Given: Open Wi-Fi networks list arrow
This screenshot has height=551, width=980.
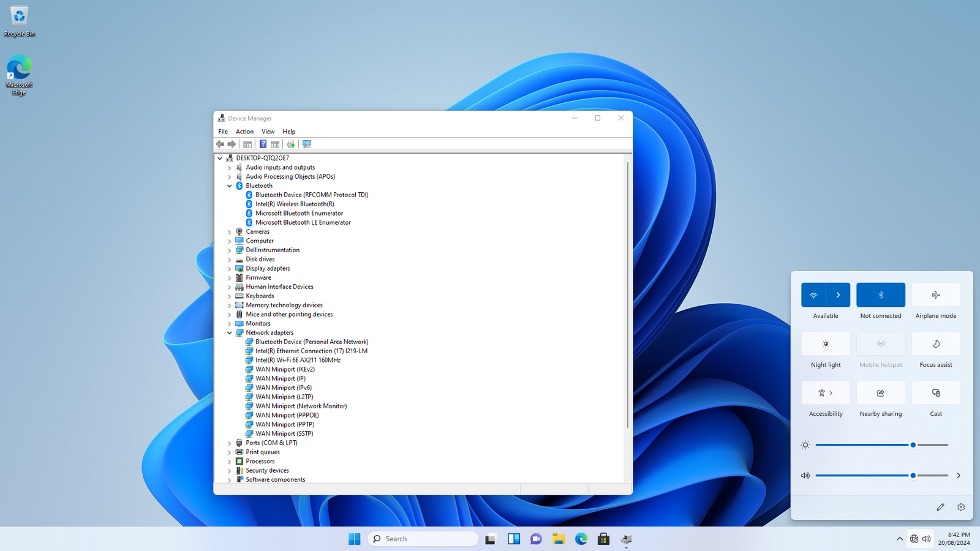Looking at the screenshot, I should [838, 295].
